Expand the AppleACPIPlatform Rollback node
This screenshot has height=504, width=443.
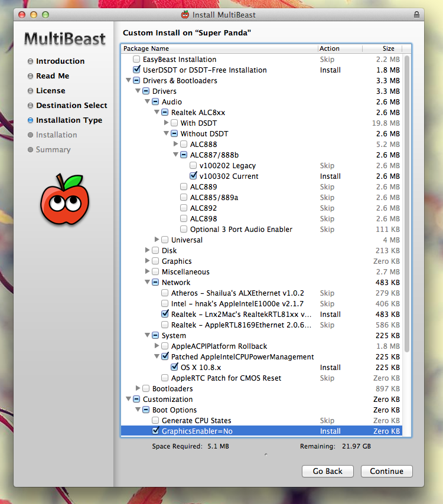coord(157,345)
